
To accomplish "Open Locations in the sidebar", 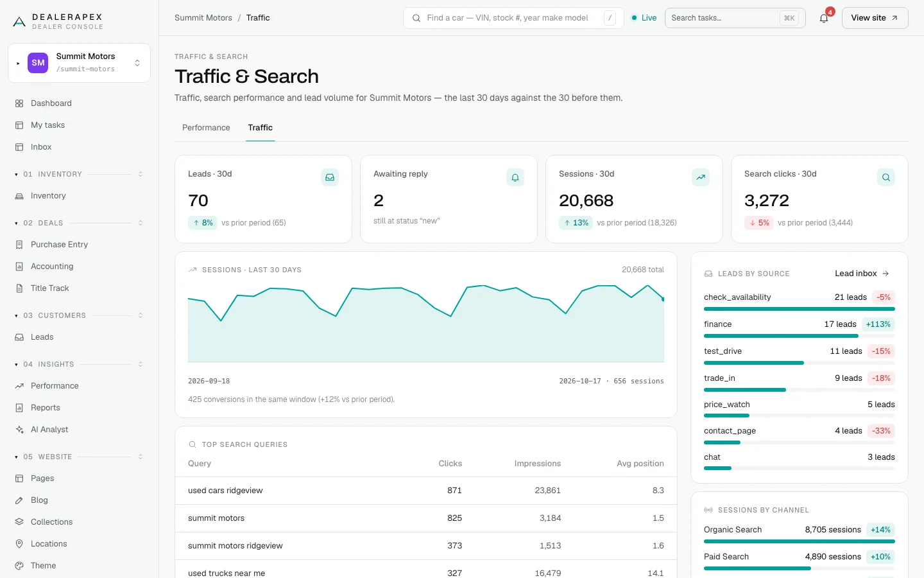I will [79, 544].
